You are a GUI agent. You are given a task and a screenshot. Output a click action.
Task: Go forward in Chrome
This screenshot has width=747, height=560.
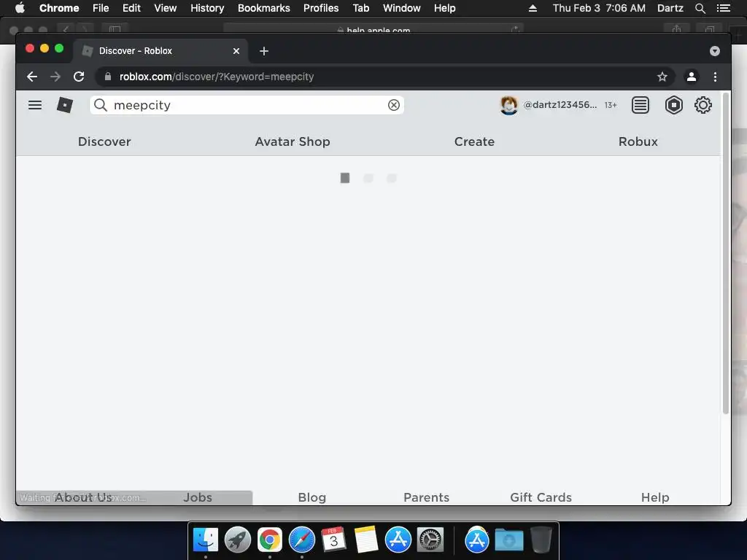pyautogui.click(x=55, y=77)
